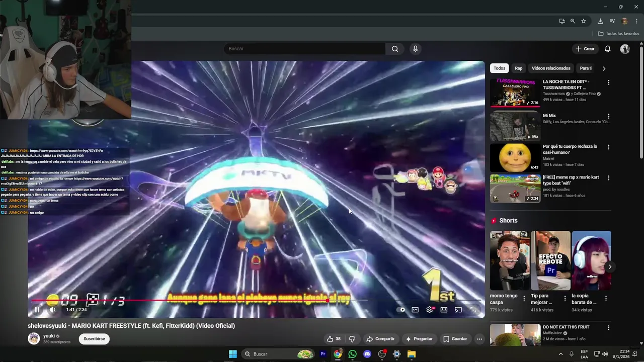The width and height of the screenshot is (644, 362).
Task: Click the Chrome zoom magnifier icon
Action: pyautogui.click(x=573, y=21)
